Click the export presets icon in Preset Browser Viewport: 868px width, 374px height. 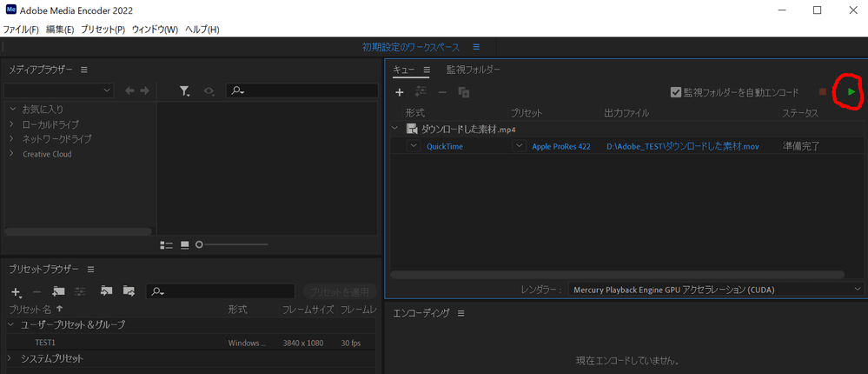tap(129, 291)
